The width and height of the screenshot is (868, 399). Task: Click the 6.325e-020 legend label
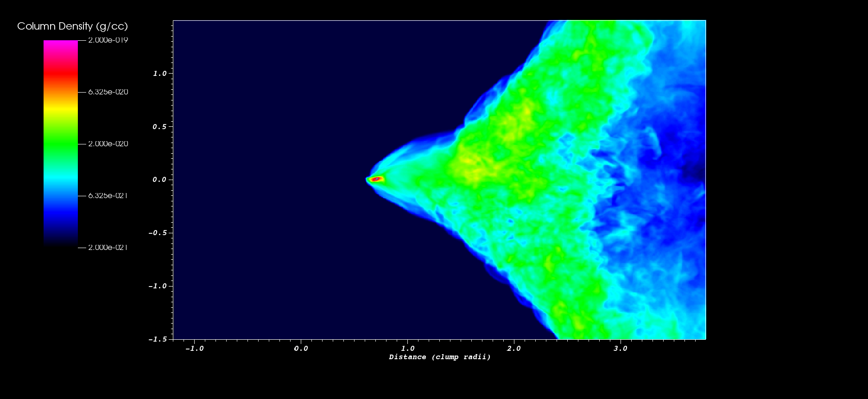tap(108, 92)
